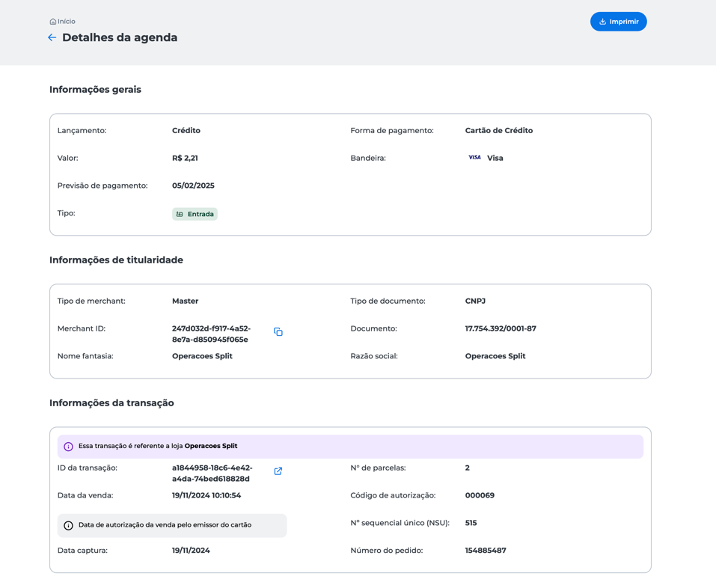
Task: Click the Master merchant type value
Action: tap(185, 301)
